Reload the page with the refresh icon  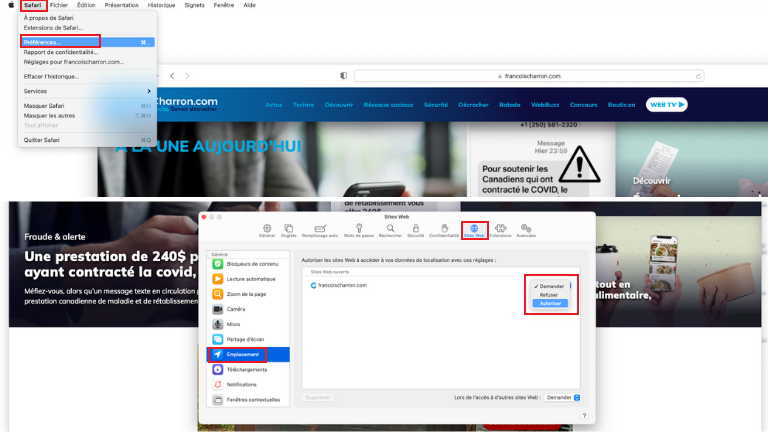pyautogui.click(x=698, y=76)
